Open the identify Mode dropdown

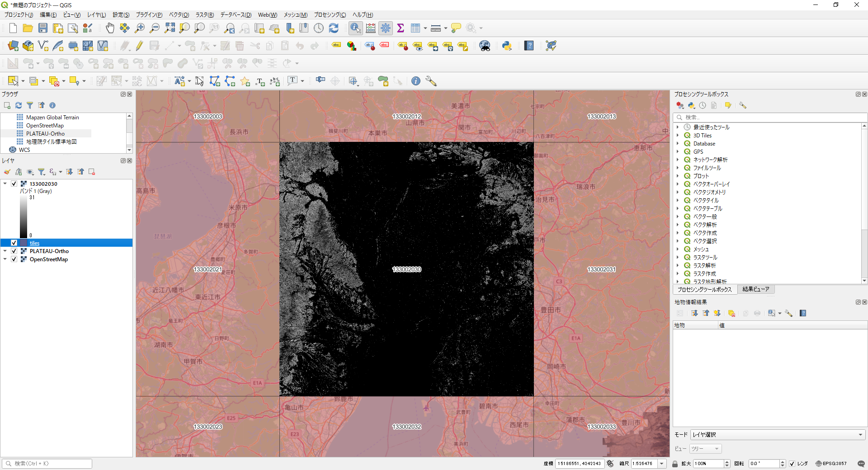(x=777, y=435)
